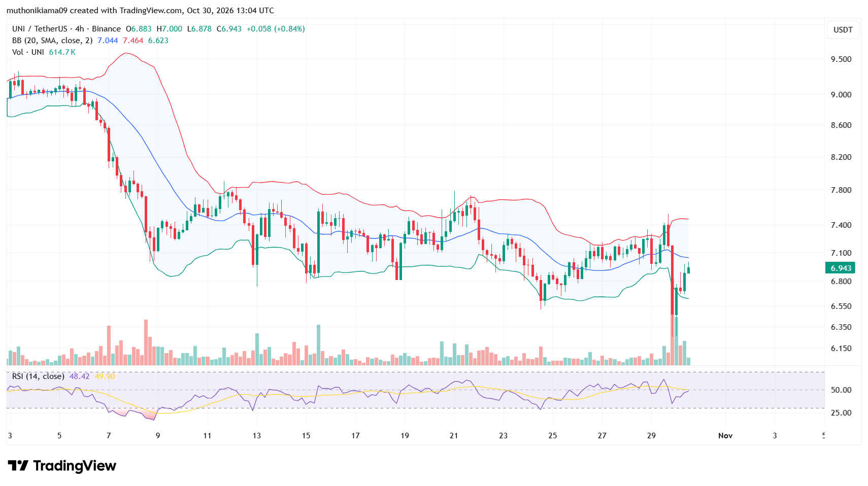Click the RSI 50.00 scale label

tap(841, 390)
